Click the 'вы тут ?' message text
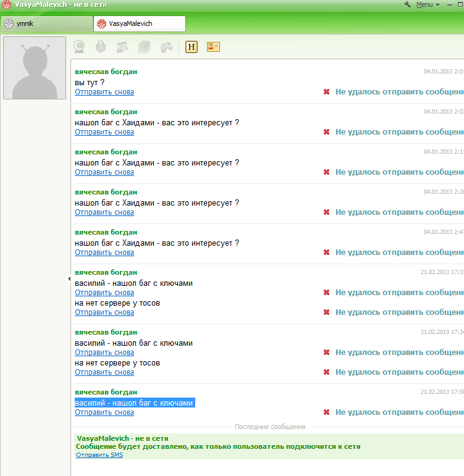 point(90,83)
